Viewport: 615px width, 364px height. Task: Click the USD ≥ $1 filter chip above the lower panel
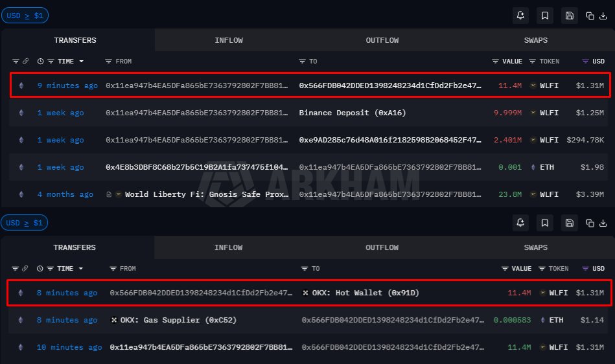tap(25, 223)
